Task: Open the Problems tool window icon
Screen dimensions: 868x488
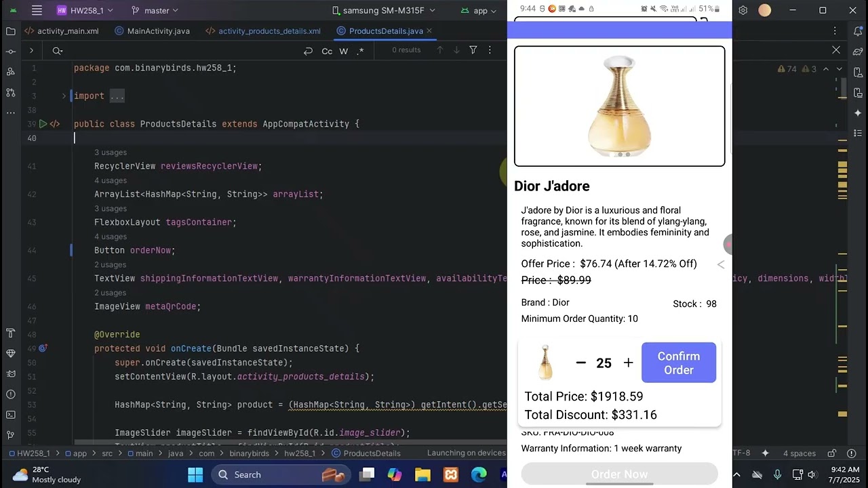Action: click(x=10, y=394)
